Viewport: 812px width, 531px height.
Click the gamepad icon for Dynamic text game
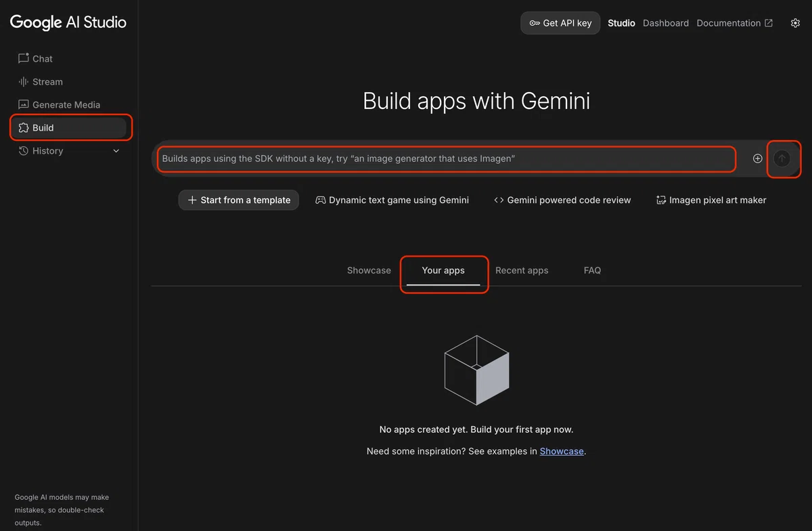321,200
